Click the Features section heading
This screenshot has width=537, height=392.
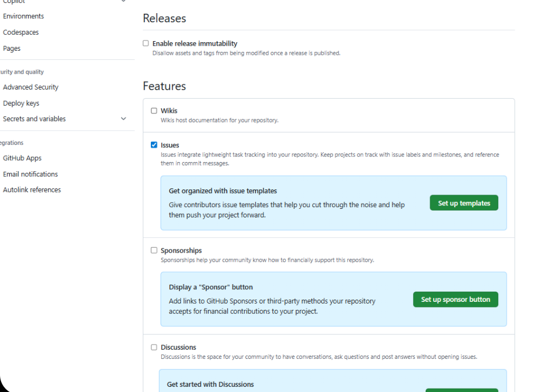tap(165, 86)
